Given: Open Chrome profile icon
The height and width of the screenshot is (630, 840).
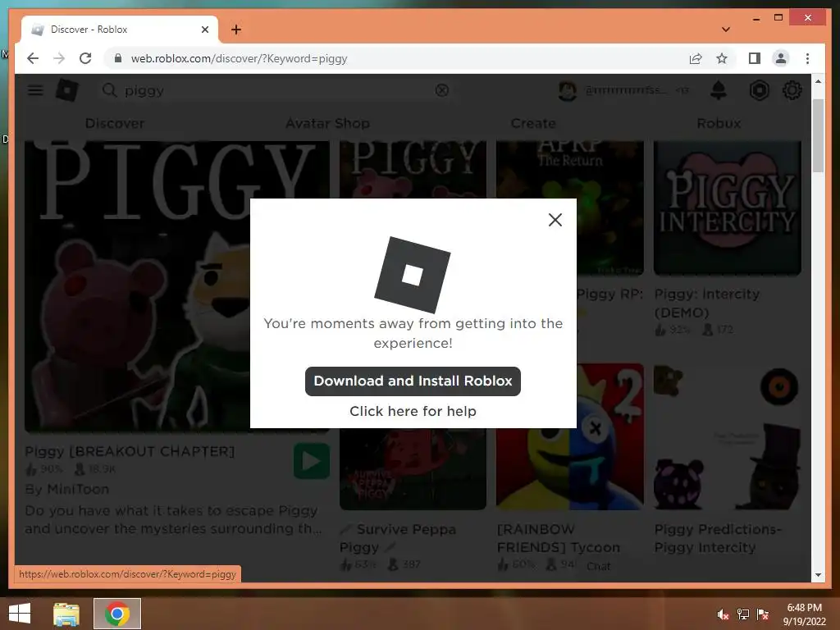Looking at the screenshot, I should [781, 58].
